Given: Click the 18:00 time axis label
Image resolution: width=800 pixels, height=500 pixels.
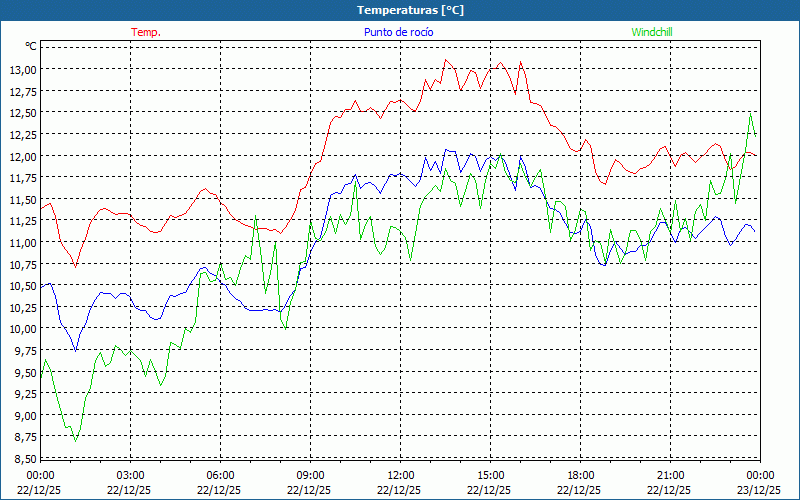Looking at the screenshot, I should coord(580,476).
